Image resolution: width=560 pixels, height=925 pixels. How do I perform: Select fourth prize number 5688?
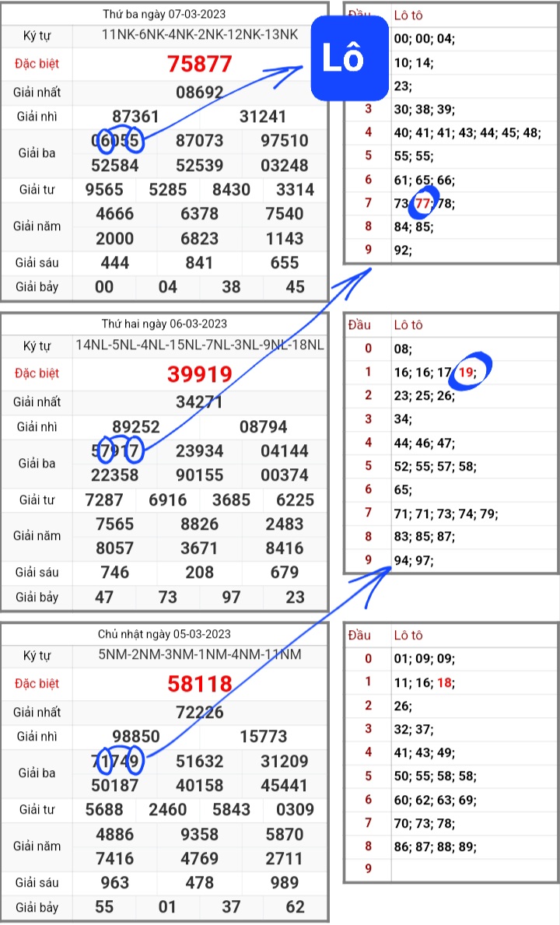point(104,809)
